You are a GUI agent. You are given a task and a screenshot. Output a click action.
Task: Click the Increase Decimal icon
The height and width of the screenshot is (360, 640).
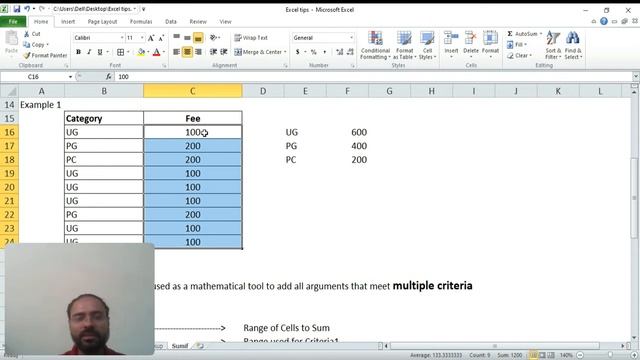coord(340,52)
